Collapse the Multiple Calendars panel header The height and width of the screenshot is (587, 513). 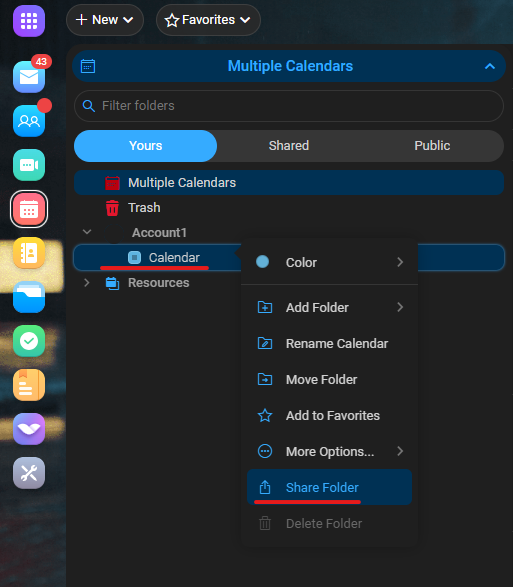click(490, 66)
